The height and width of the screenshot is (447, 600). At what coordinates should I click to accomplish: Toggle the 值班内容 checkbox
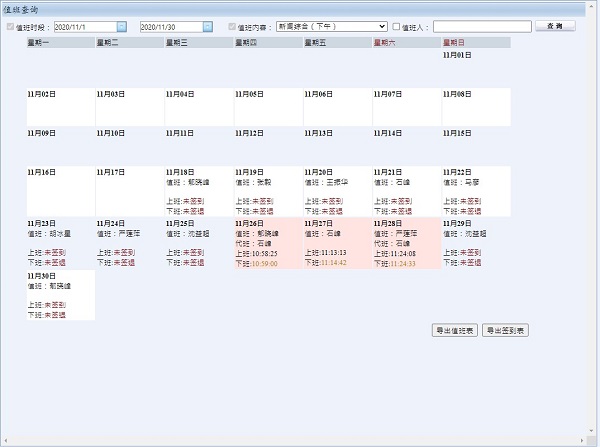click(233, 26)
